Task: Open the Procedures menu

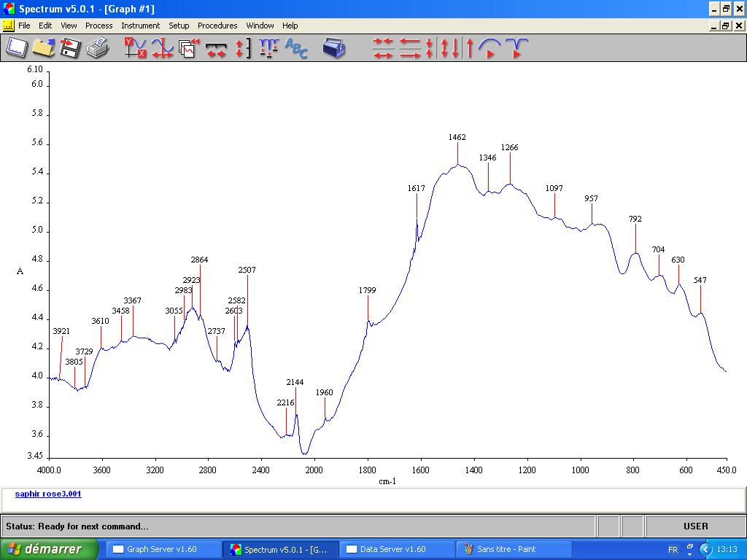Action: coord(217,26)
